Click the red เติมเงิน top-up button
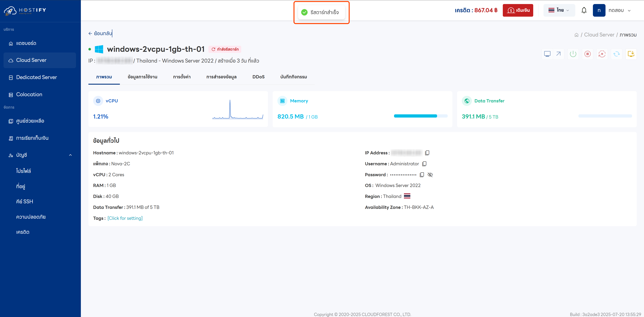The width and height of the screenshot is (644, 317). (x=518, y=10)
